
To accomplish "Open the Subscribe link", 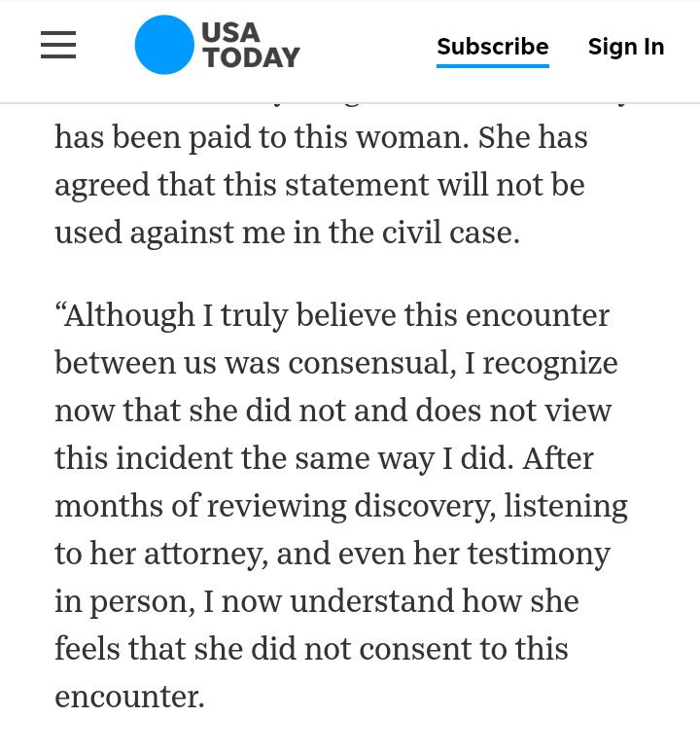I will pyautogui.click(x=493, y=47).
